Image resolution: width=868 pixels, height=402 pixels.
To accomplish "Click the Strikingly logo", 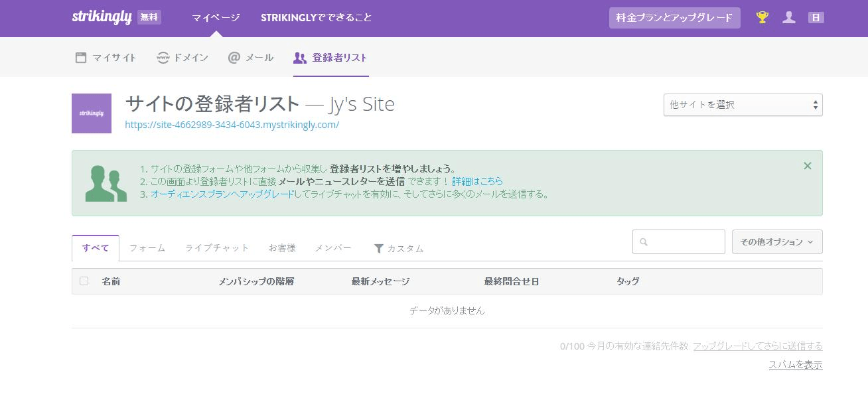I will [x=103, y=17].
